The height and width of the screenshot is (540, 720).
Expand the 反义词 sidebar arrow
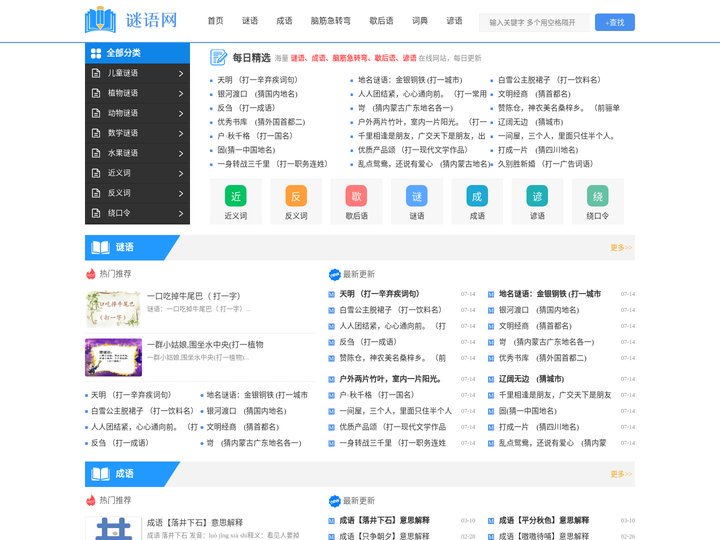click(181, 193)
